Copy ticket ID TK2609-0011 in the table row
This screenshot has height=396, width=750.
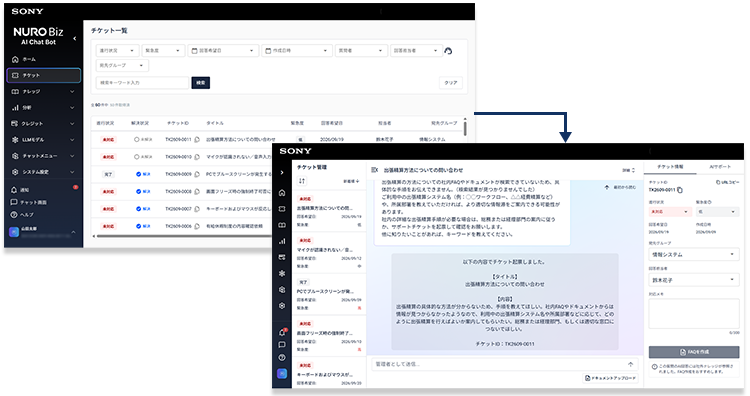click(x=197, y=140)
